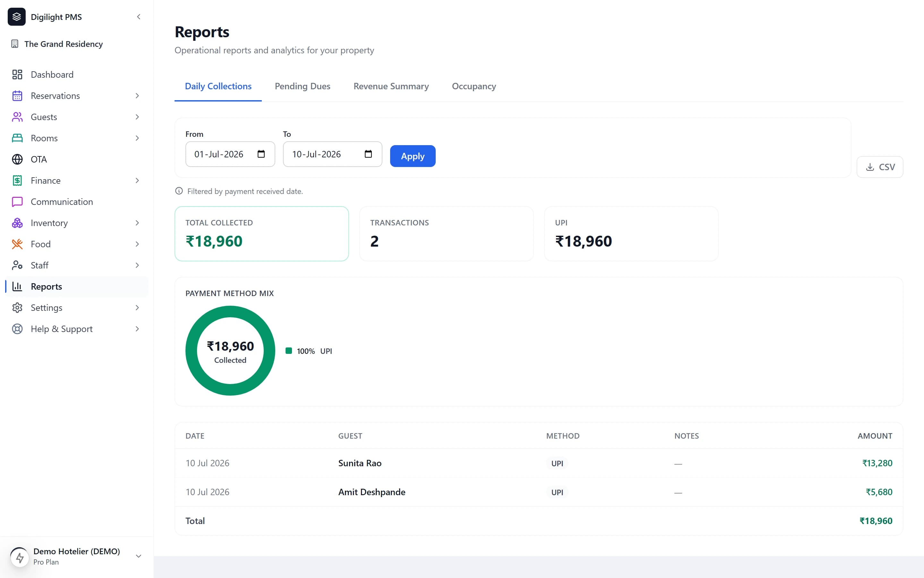Click the Transactions count card

tap(446, 234)
